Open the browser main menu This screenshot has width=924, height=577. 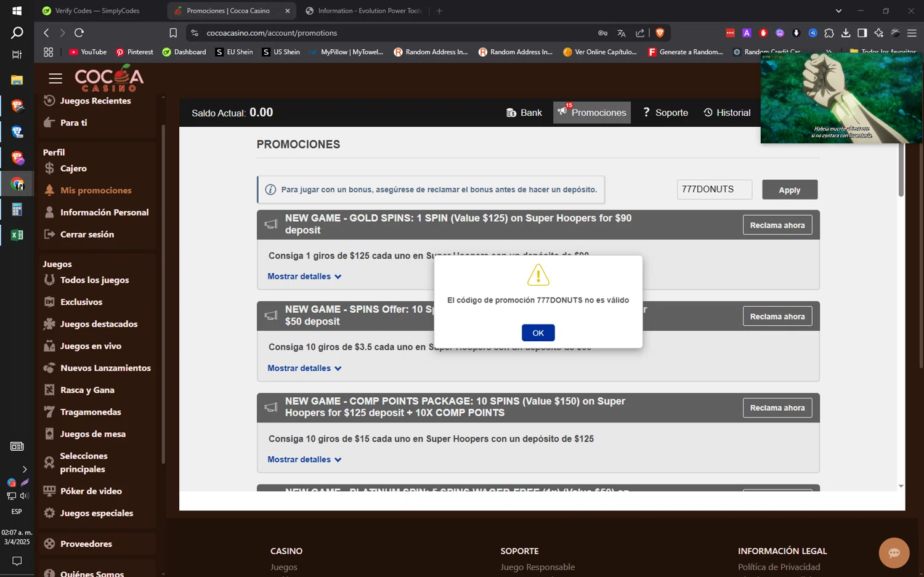coord(912,33)
